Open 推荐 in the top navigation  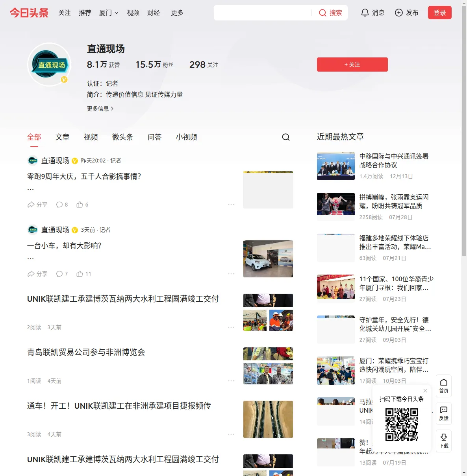[x=85, y=13]
